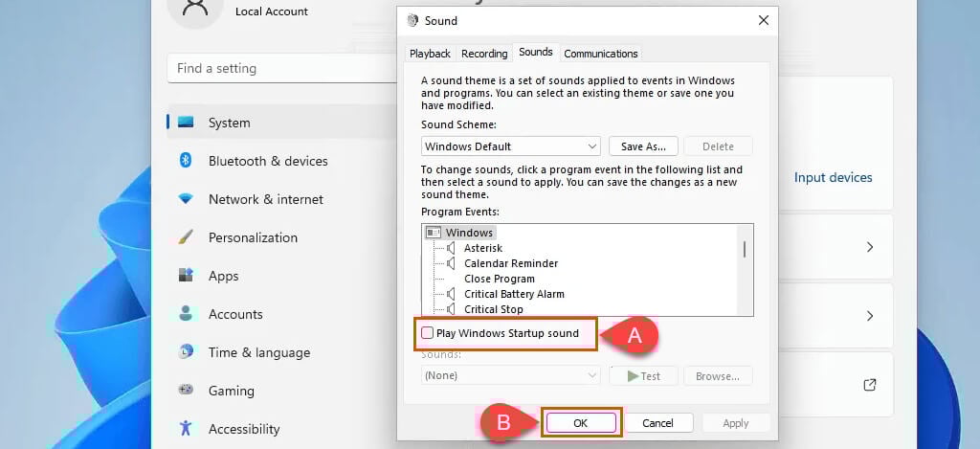Click the Accounts person icon
This screenshot has height=449, width=980.
[x=186, y=313]
